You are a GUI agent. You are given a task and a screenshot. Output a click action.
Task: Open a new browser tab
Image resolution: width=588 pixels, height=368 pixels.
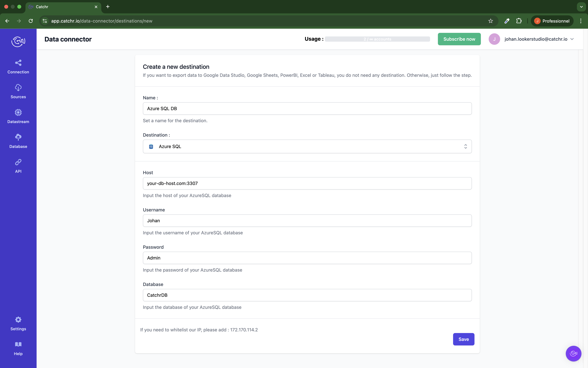[108, 7]
